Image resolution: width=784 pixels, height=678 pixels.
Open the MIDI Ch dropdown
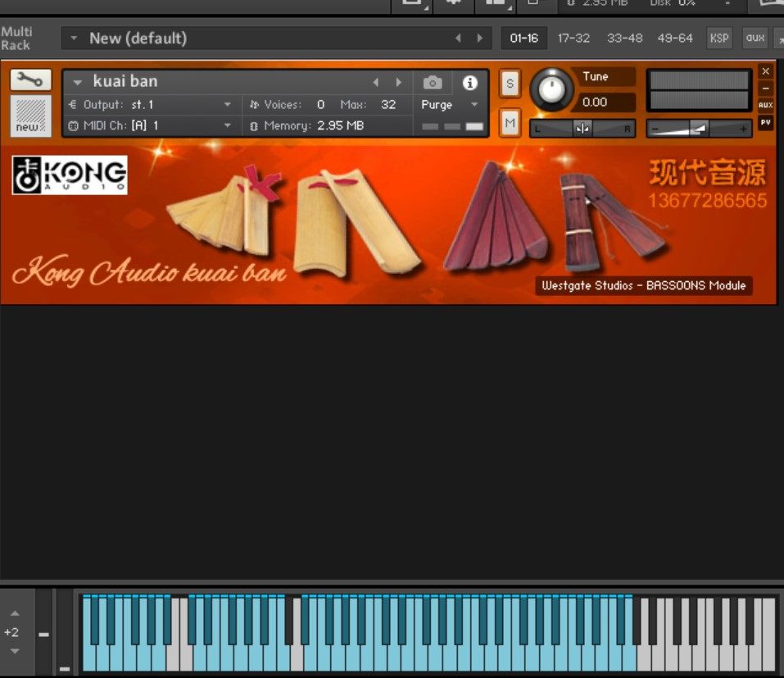pyautogui.click(x=228, y=125)
